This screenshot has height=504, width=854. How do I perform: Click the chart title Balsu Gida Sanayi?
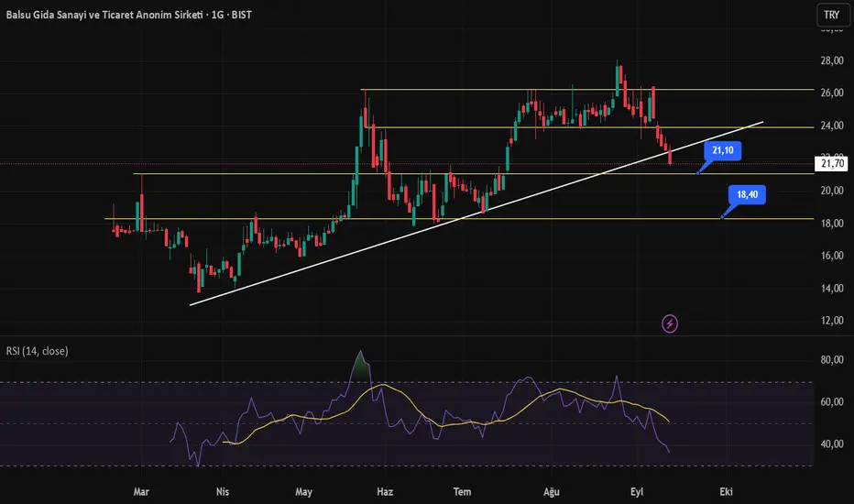128,15
